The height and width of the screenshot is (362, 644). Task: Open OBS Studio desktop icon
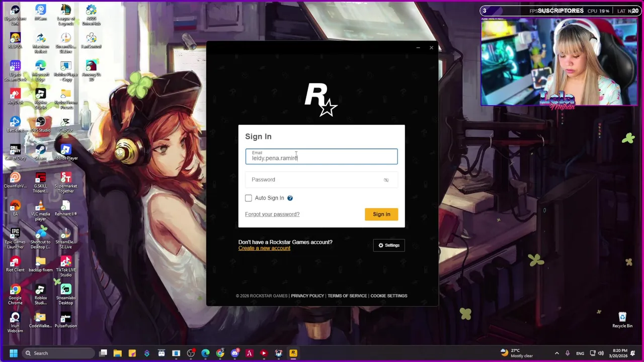coord(41,125)
